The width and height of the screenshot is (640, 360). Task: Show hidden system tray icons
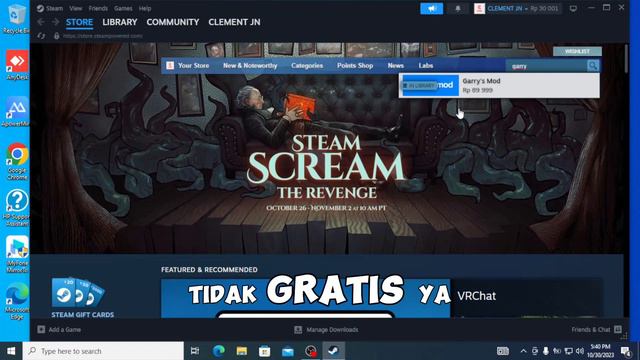coord(523,351)
